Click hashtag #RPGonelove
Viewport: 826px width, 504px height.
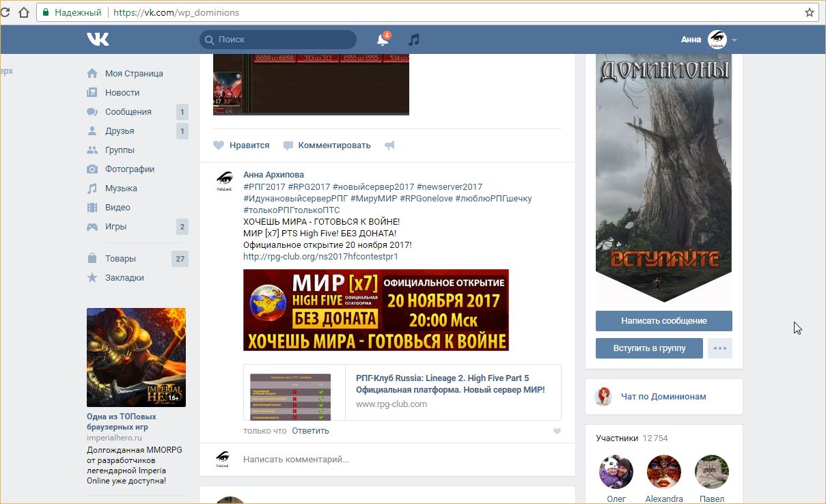[x=426, y=199]
